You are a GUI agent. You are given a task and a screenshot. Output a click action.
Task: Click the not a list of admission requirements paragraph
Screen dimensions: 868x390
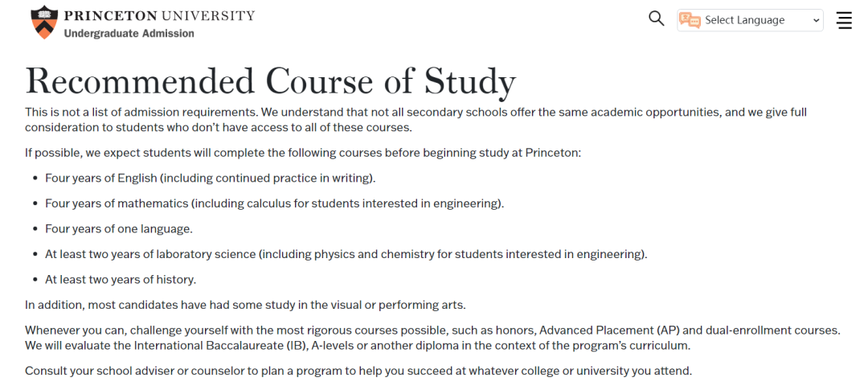click(416, 120)
